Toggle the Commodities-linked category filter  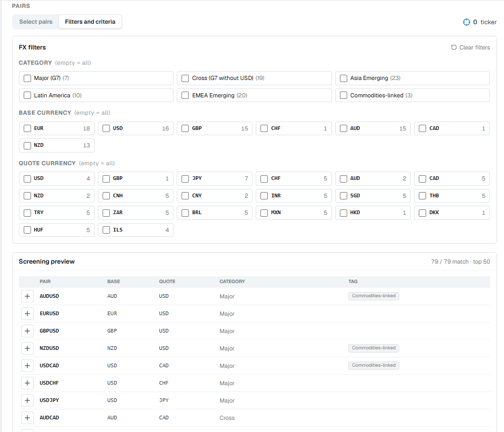click(x=344, y=95)
